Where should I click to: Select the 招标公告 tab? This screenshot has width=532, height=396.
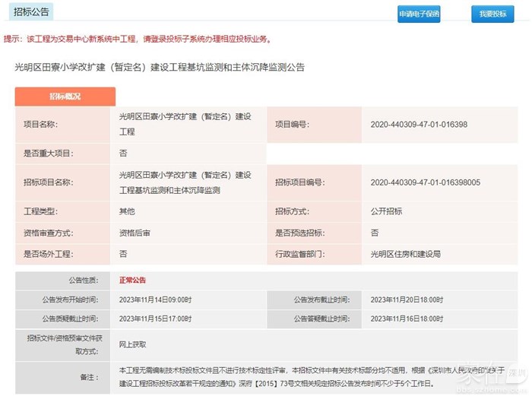(x=31, y=12)
